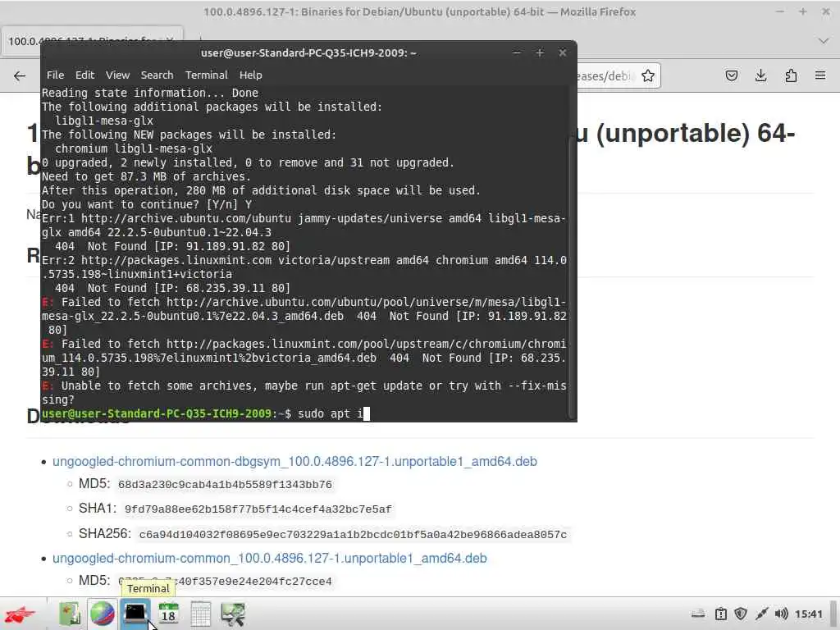Open the web browser globe taskbar icon
The width and height of the screenshot is (840, 630).
tap(102, 614)
